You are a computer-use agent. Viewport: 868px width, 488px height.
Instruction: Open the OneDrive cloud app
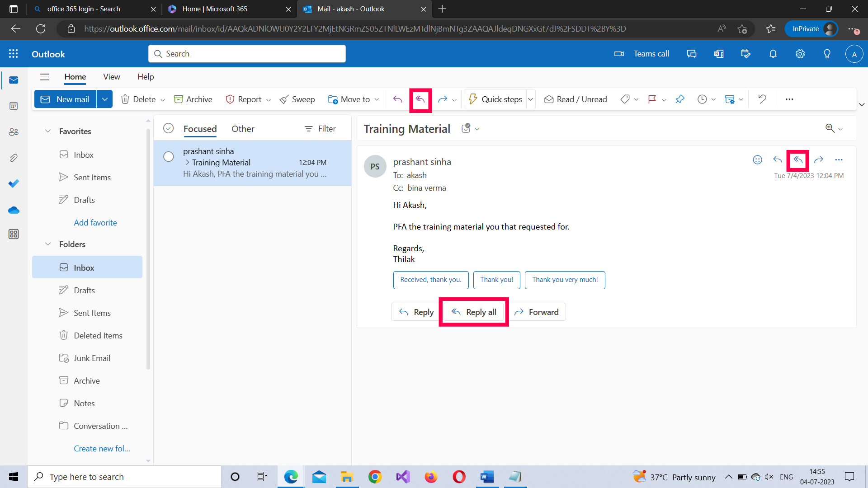pyautogui.click(x=14, y=210)
